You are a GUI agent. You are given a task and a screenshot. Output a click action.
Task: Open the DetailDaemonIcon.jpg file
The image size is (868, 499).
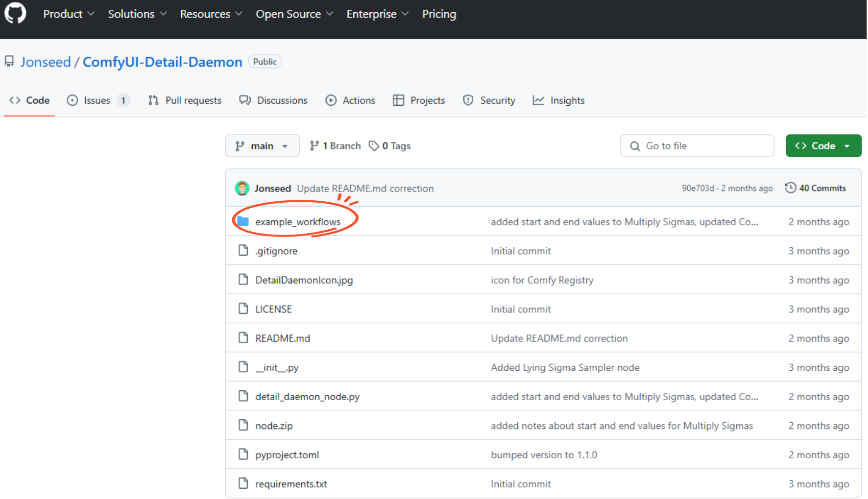(x=304, y=280)
